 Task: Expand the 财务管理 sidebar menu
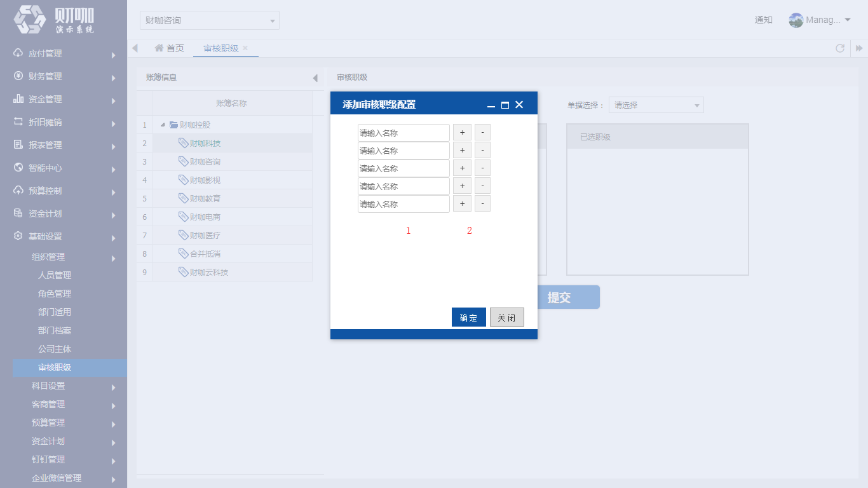click(x=64, y=76)
